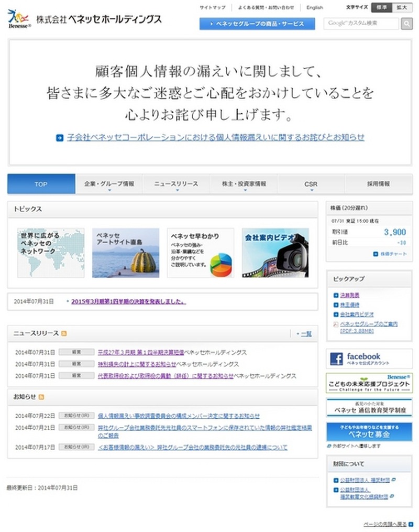419x532 pixels.
Task: Open the 会社案内ビデオ thumbnail
Action: 275,253
